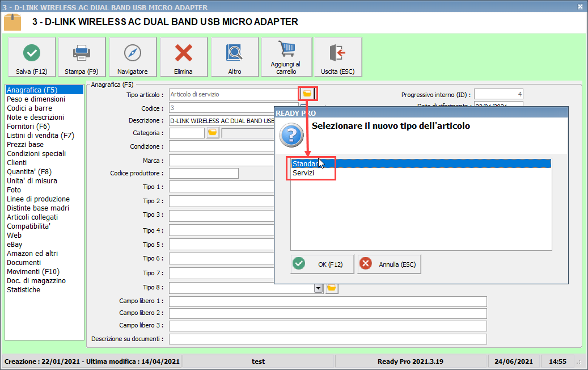Click the Salva (F12) button

(x=32, y=57)
